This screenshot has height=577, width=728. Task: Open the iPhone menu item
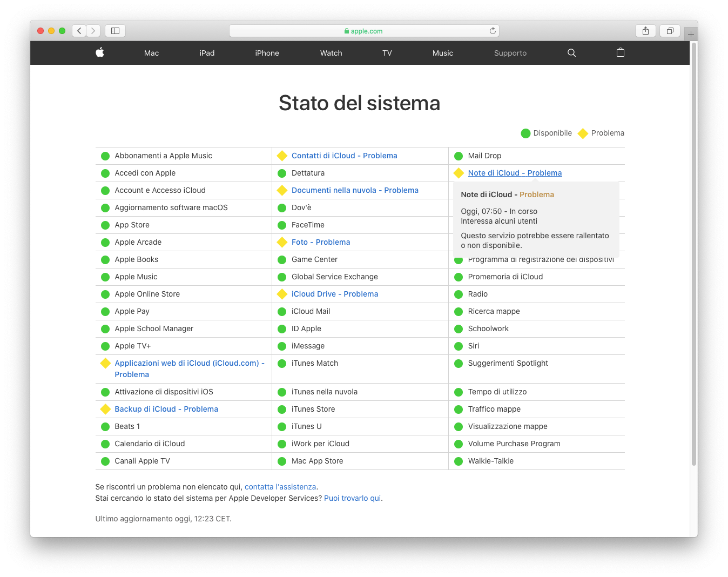[267, 53]
